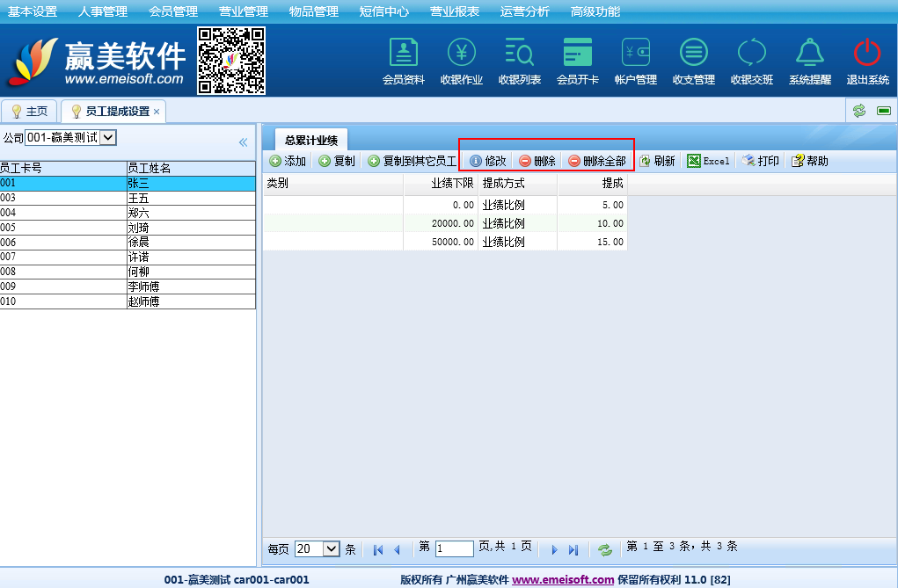Click 删除全部 delete all button

(x=596, y=162)
